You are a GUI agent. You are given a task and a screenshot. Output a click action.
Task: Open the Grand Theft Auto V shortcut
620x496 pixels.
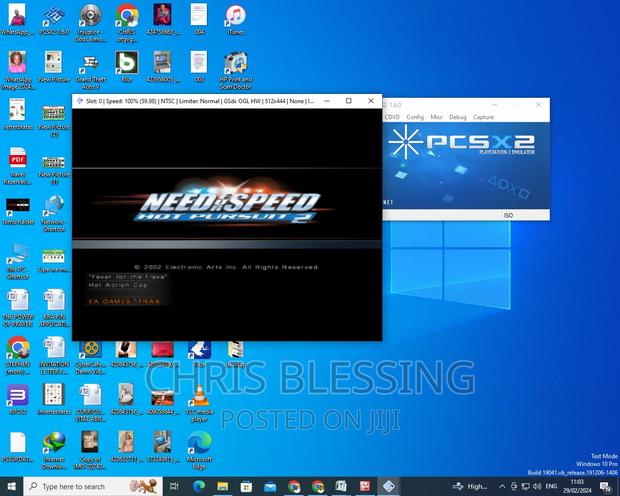click(x=91, y=71)
